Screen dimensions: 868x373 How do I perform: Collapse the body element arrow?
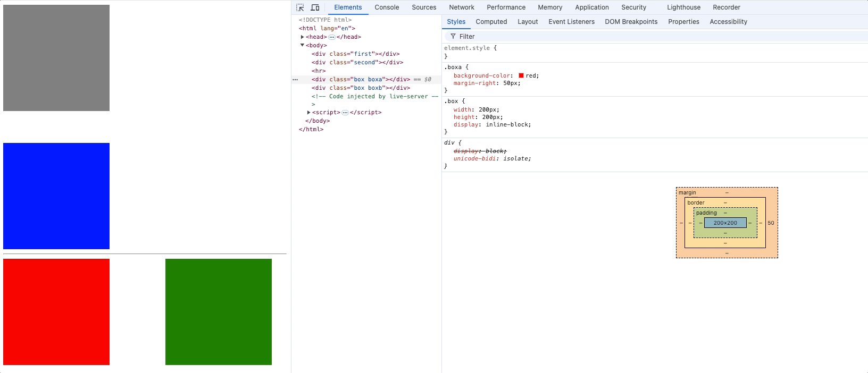pyautogui.click(x=302, y=45)
